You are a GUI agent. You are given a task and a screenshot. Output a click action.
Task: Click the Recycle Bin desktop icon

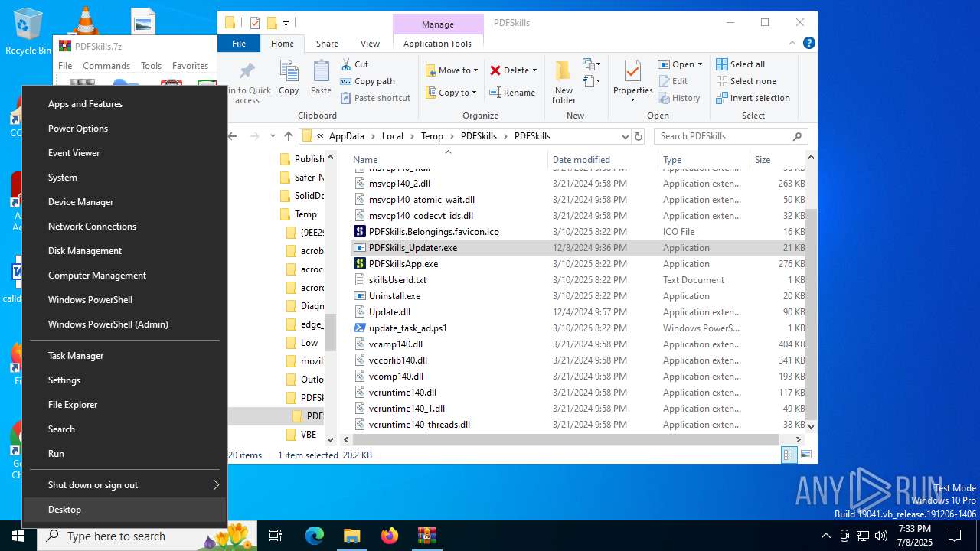coord(28,31)
